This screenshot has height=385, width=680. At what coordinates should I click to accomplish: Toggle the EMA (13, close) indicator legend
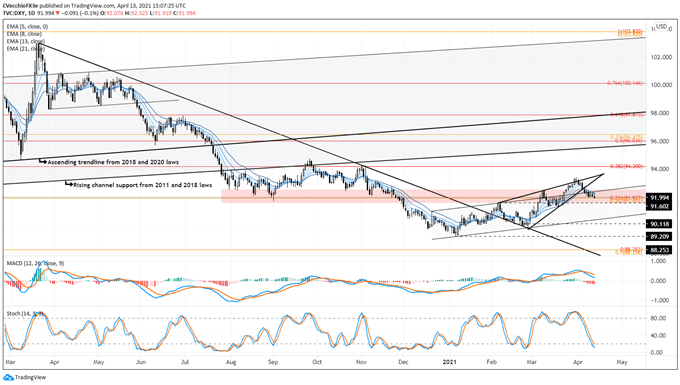[26, 41]
